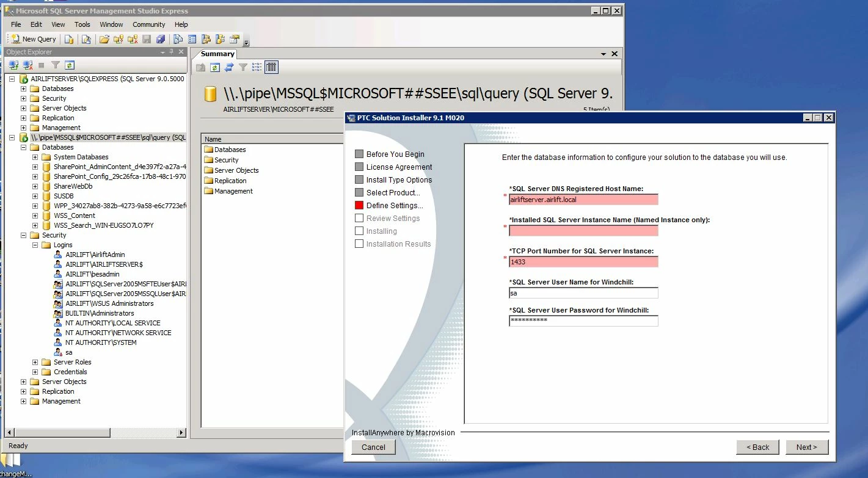Click the Save All toolbar icon
This screenshot has height=478, width=868.
click(161, 39)
